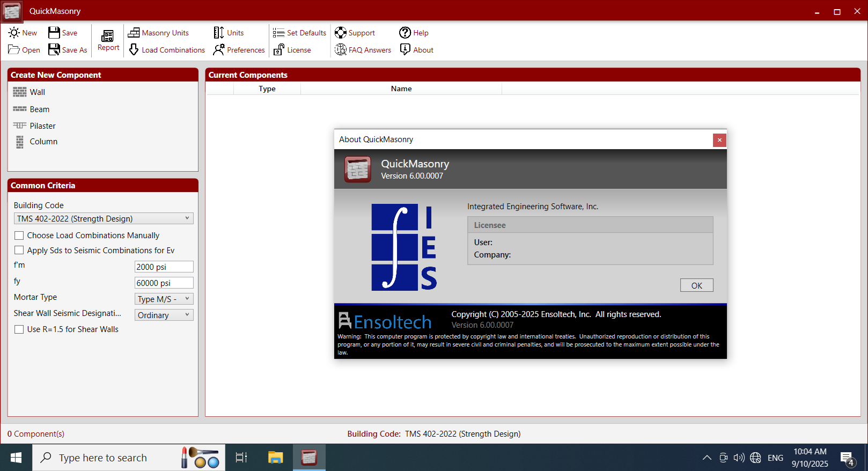Check Use R=1.5 for Shear Walls
The height and width of the screenshot is (471, 868).
(x=19, y=329)
